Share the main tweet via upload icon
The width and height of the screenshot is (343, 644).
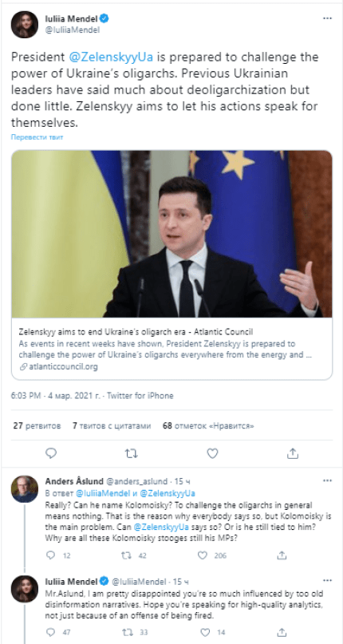point(293,453)
